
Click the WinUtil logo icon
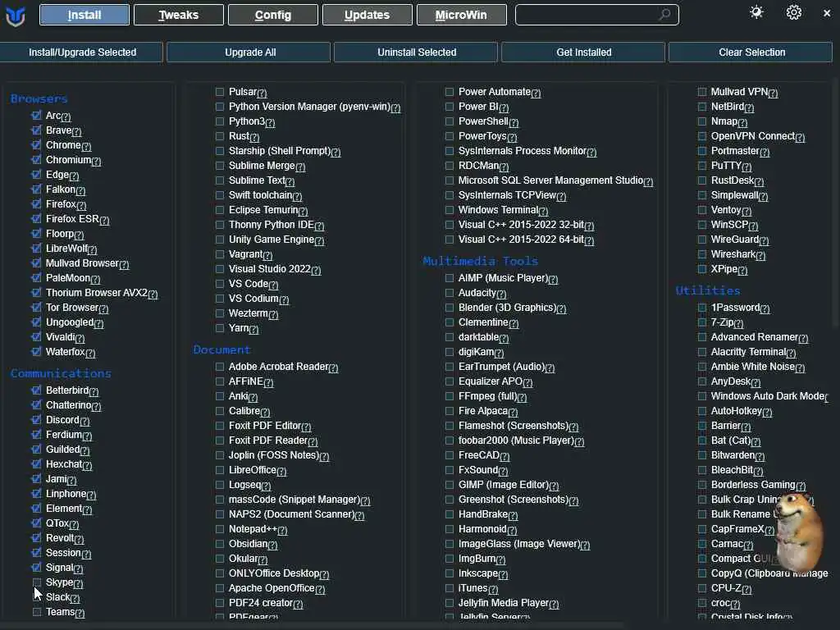coord(15,15)
